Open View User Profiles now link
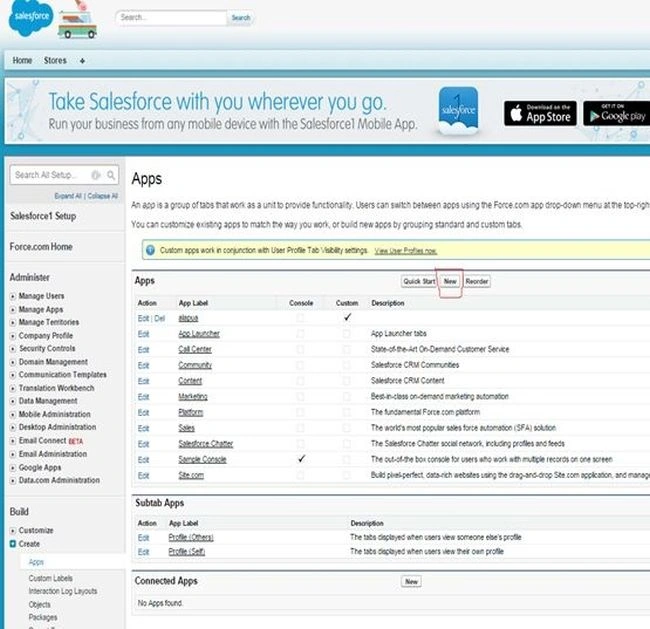The image size is (650, 629). pyautogui.click(x=405, y=250)
